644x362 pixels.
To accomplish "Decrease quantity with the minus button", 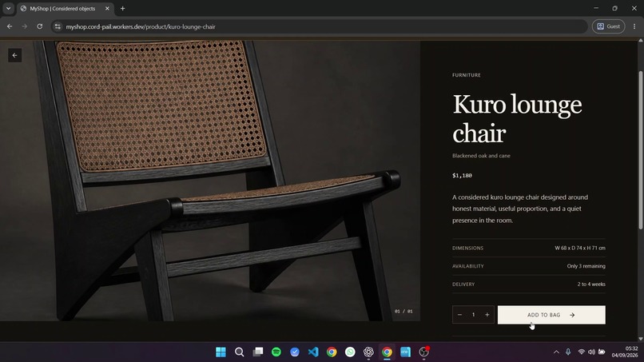I will [459, 315].
